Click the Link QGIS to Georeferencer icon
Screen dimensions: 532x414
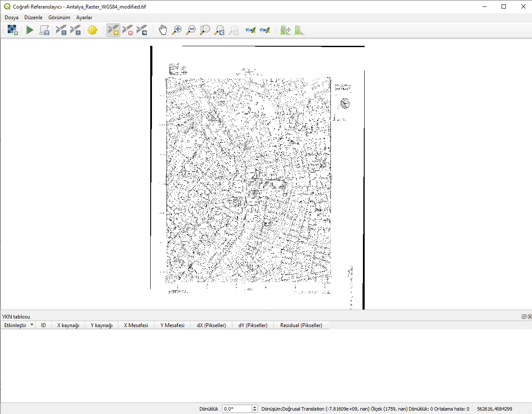click(x=265, y=30)
